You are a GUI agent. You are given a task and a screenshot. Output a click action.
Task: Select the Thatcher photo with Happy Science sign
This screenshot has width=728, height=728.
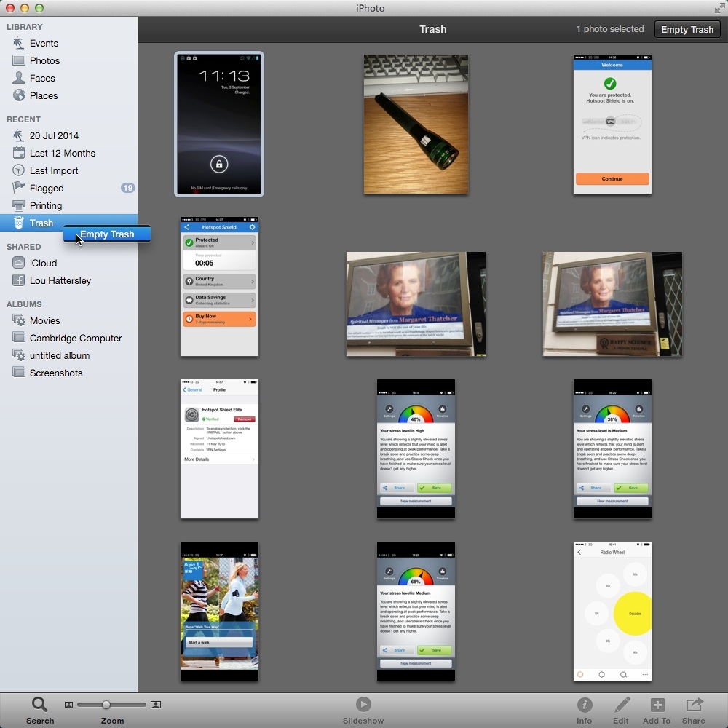(612, 304)
